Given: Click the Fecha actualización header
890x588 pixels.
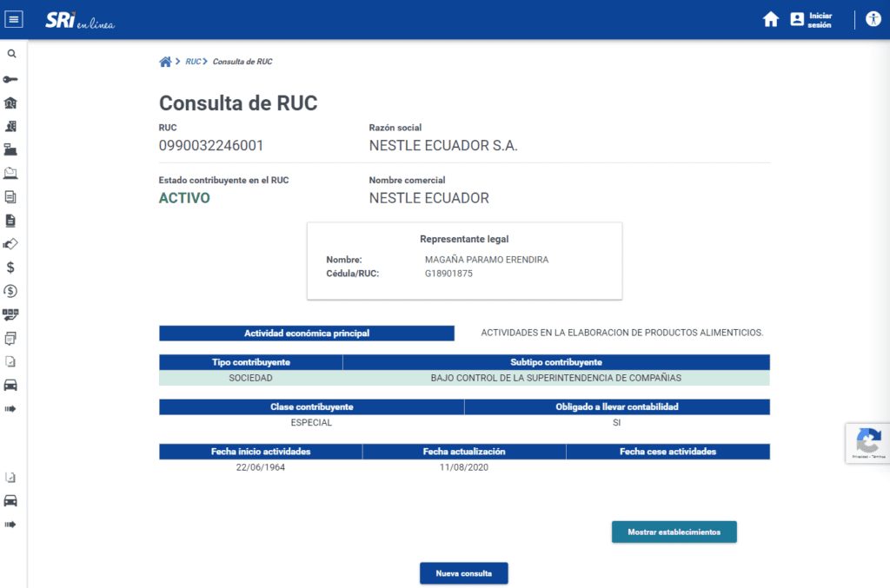Looking at the screenshot, I should coord(464,452).
